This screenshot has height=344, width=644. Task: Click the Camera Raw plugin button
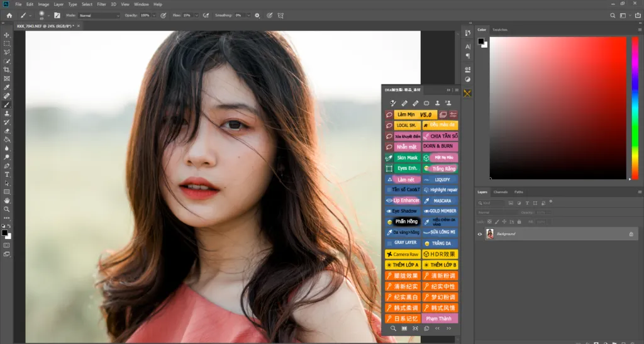tap(402, 254)
